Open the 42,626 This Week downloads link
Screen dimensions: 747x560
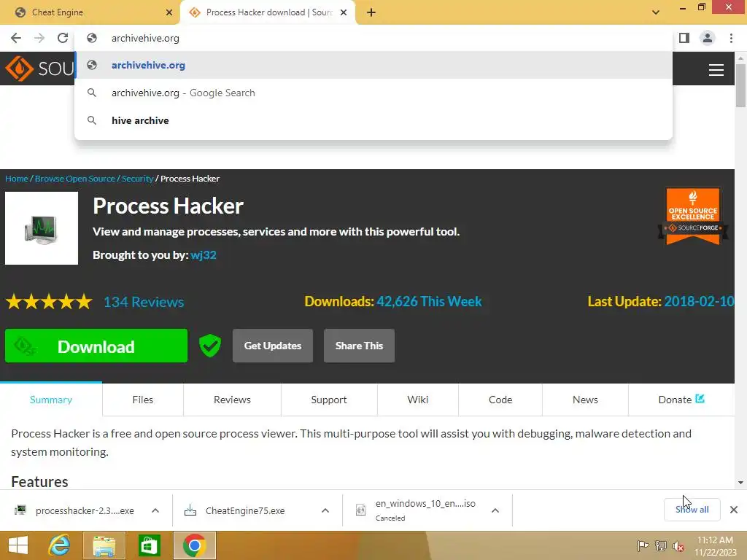click(x=429, y=301)
